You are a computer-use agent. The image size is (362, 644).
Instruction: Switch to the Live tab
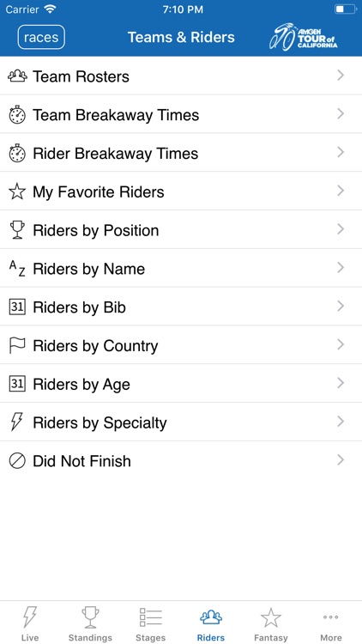point(30,623)
